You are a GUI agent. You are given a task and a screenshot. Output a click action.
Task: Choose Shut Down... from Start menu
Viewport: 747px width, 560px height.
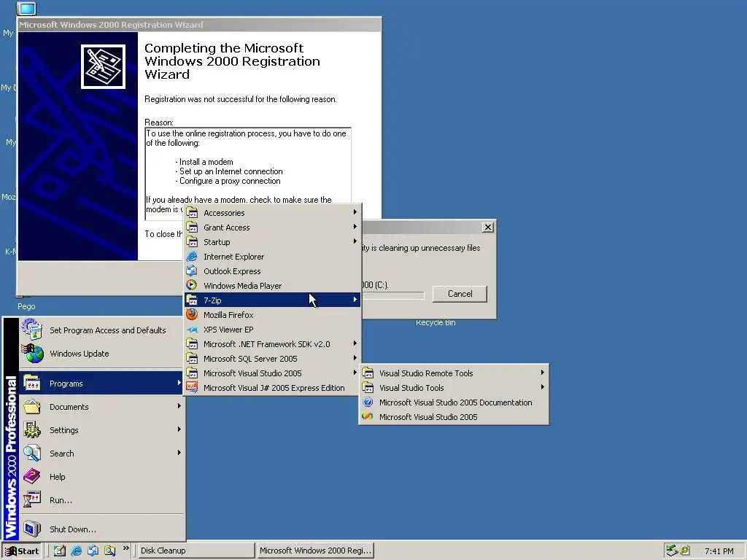point(101,529)
